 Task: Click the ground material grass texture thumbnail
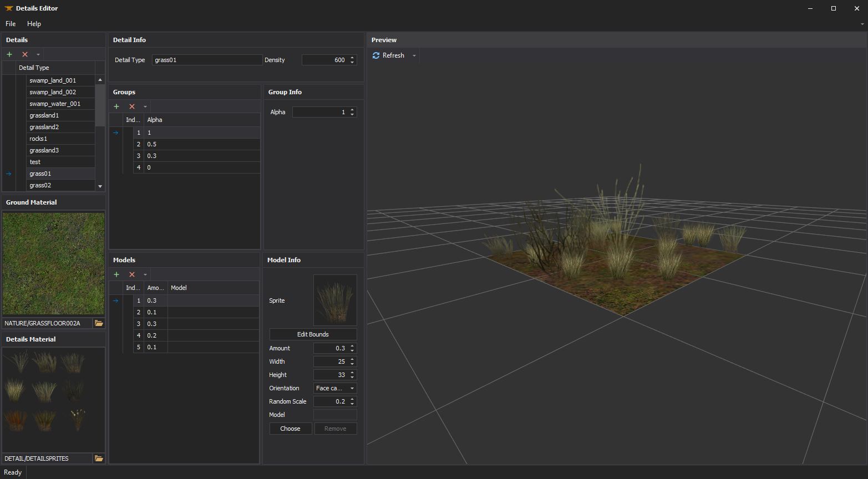point(53,264)
